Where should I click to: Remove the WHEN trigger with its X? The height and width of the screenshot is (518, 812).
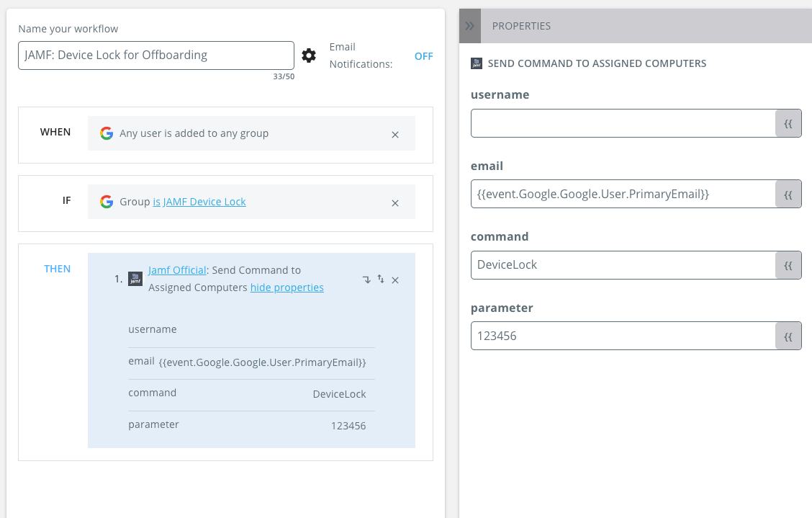tap(395, 135)
